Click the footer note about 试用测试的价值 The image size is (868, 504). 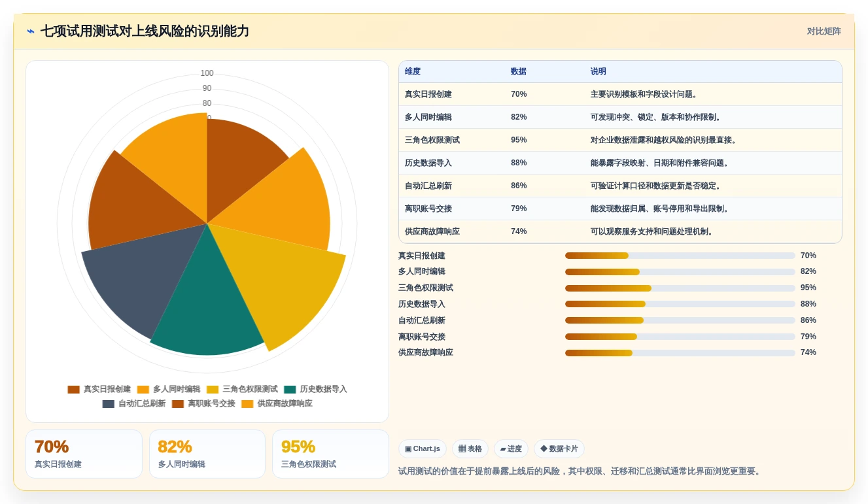pyautogui.click(x=580, y=471)
